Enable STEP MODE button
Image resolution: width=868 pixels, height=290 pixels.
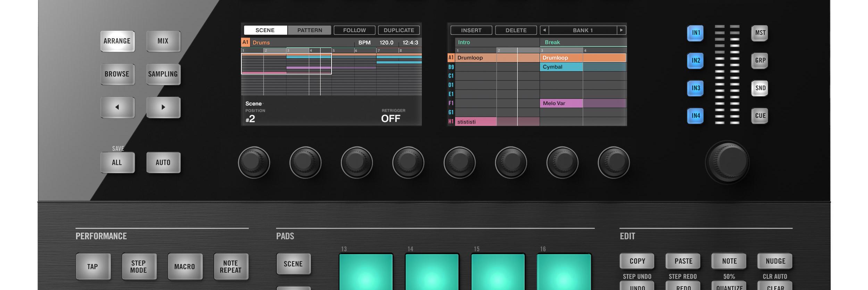(x=139, y=266)
